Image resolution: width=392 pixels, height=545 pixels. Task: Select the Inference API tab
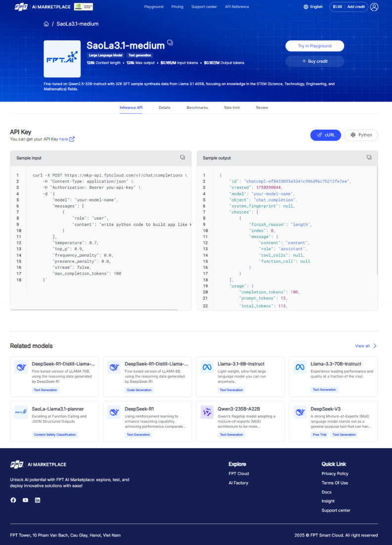pyautogui.click(x=131, y=108)
